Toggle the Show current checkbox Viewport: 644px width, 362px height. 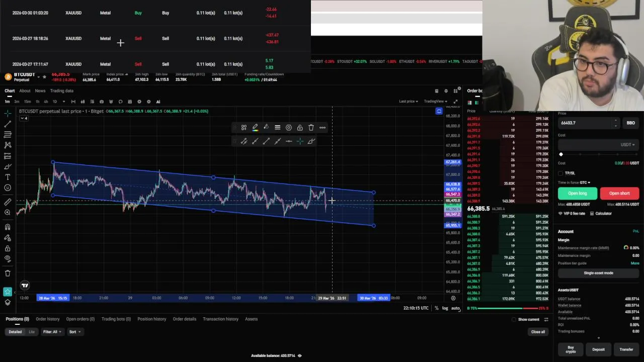[x=514, y=319]
